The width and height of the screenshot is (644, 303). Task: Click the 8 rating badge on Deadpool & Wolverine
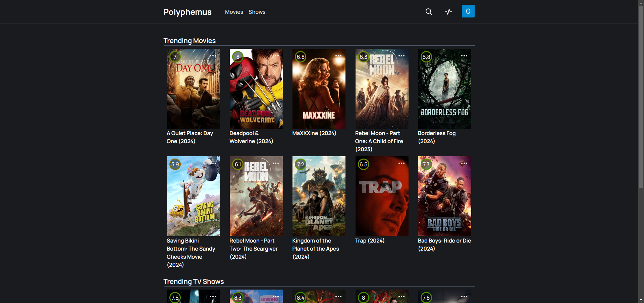pyautogui.click(x=238, y=57)
